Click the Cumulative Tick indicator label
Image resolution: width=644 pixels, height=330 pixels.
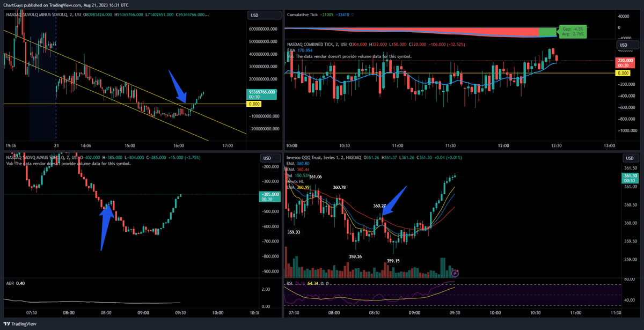click(x=303, y=14)
